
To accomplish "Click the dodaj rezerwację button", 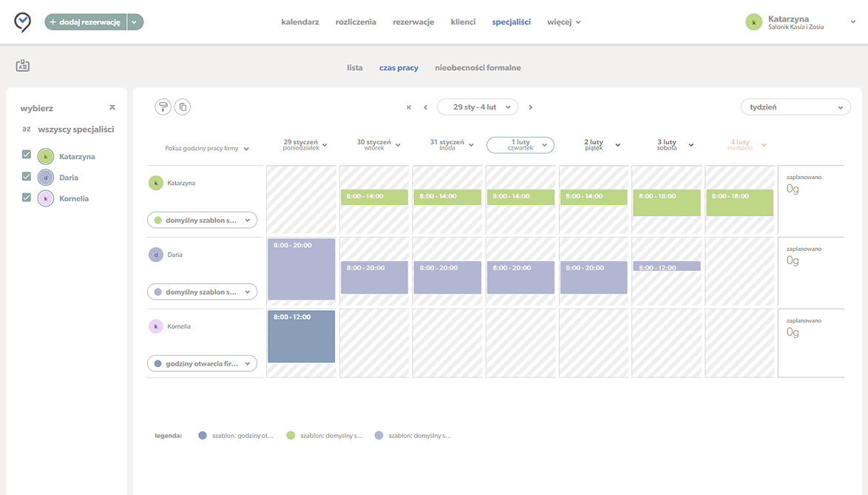I will pyautogui.click(x=86, y=22).
